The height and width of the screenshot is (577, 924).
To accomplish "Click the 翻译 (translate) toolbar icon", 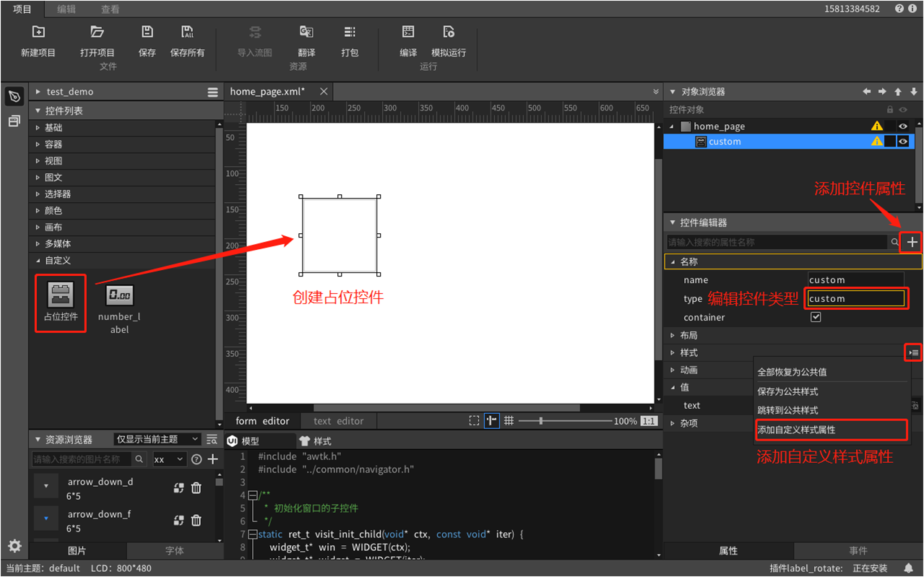I will tap(306, 32).
